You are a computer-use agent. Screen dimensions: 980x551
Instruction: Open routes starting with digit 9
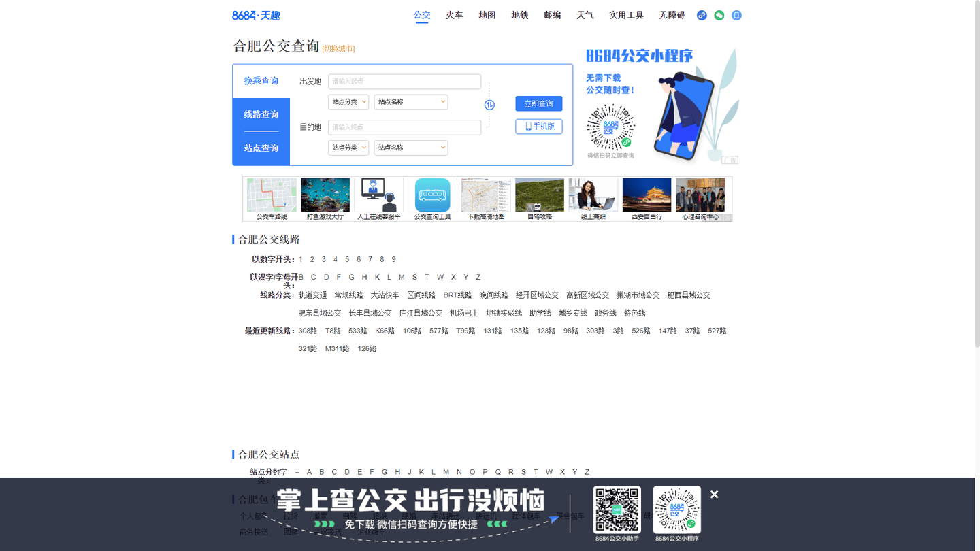(x=393, y=259)
